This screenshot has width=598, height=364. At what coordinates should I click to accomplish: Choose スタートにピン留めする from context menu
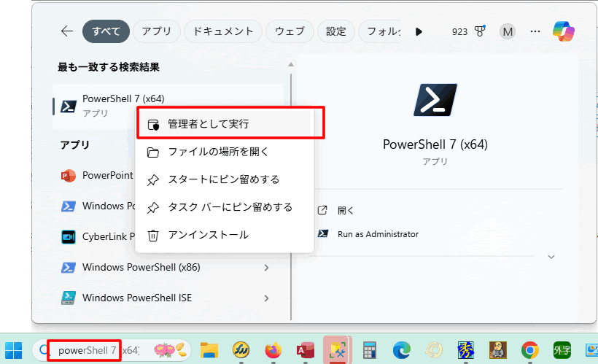225,179
